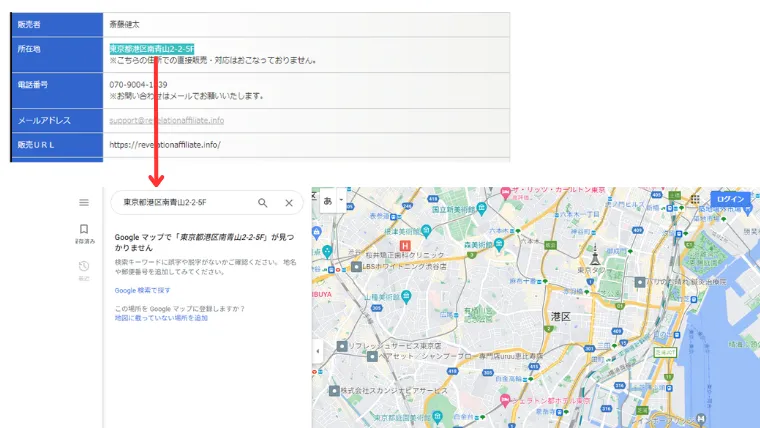Open the Recents (最近) history icon

[x=84, y=267]
